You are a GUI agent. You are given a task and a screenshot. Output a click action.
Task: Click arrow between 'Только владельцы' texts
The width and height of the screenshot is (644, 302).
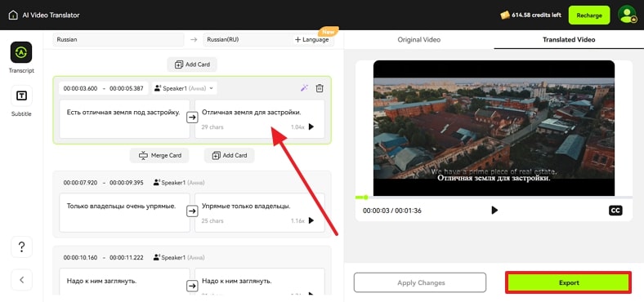coord(192,211)
